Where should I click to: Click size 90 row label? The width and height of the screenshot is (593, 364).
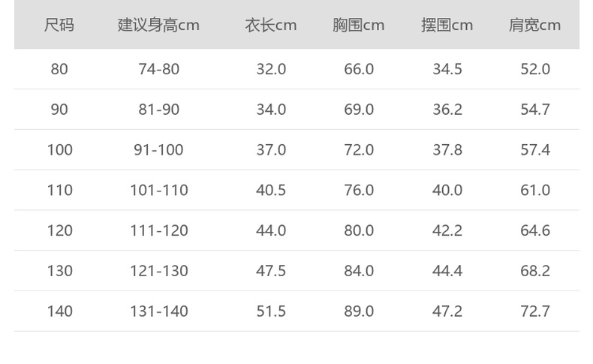59,110
